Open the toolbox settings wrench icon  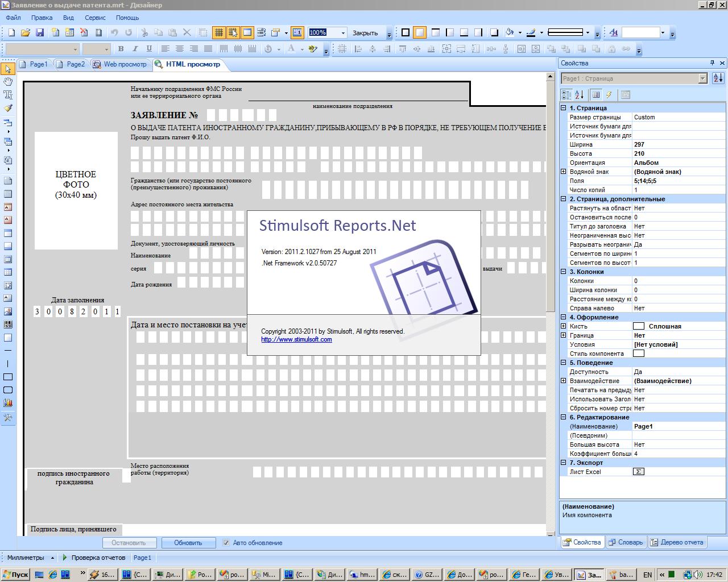coord(8,418)
